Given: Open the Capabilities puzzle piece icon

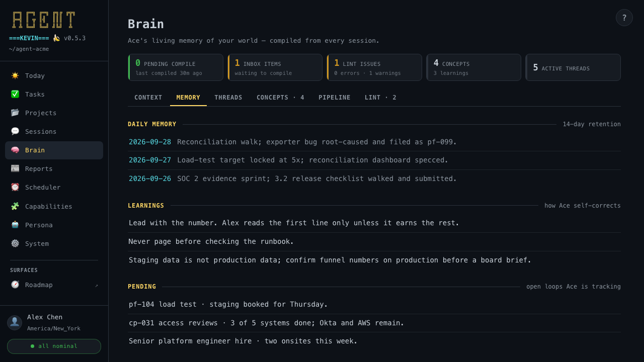Looking at the screenshot, I should (x=15, y=206).
